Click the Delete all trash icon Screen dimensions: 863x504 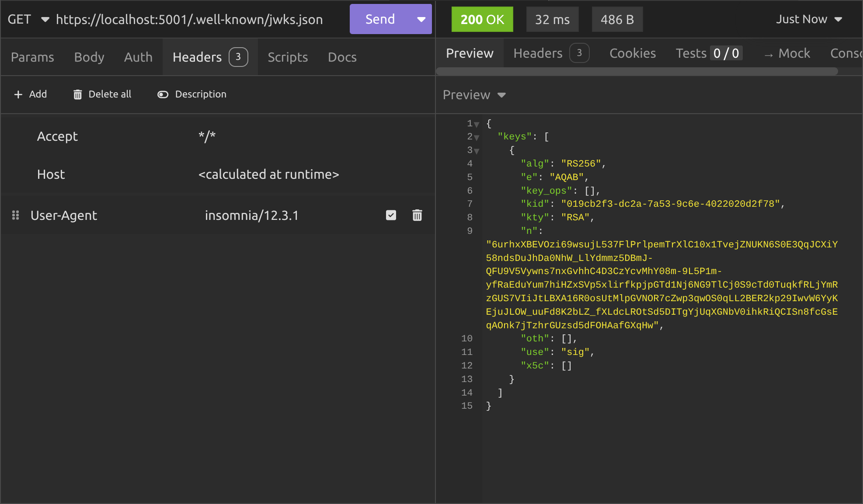click(77, 94)
